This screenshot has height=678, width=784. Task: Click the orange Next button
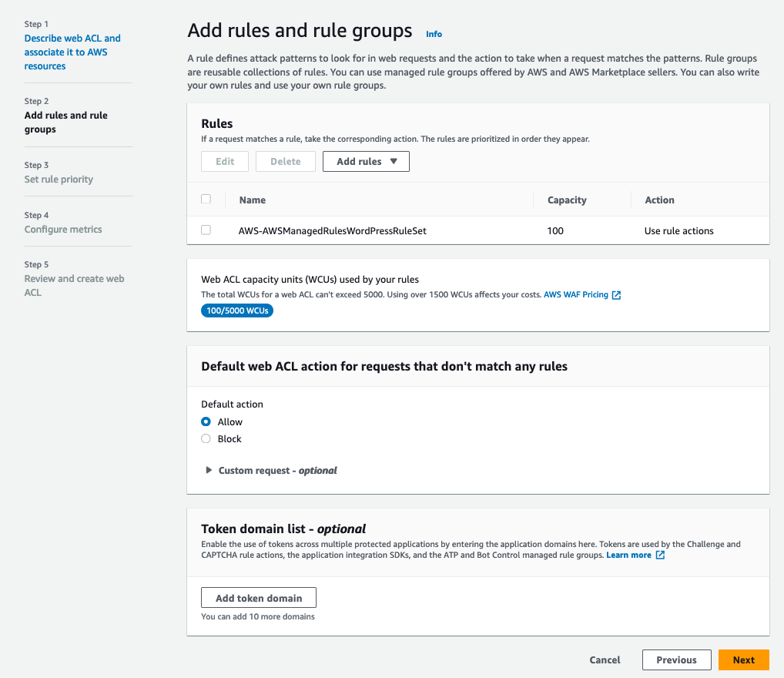[x=743, y=660]
